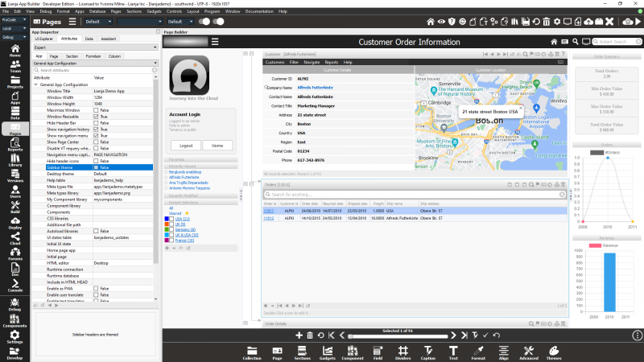Collapse the General App Configuration tree node
644x362 pixels.
(x=35, y=84)
